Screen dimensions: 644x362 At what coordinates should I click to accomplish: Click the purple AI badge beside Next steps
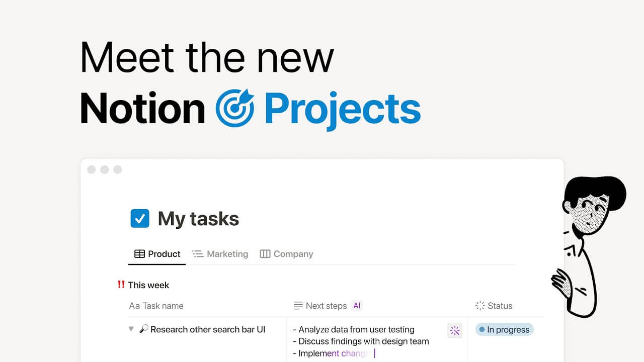coord(357,306)
